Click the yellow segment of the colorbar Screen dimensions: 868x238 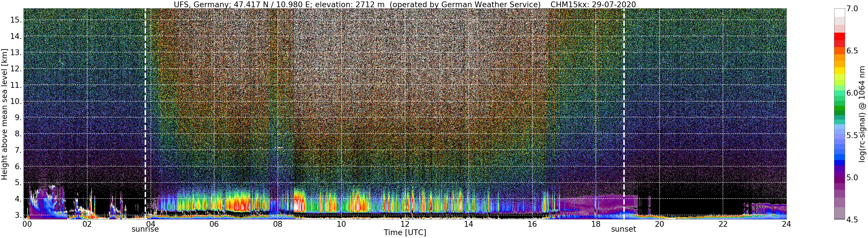point(839,71)
